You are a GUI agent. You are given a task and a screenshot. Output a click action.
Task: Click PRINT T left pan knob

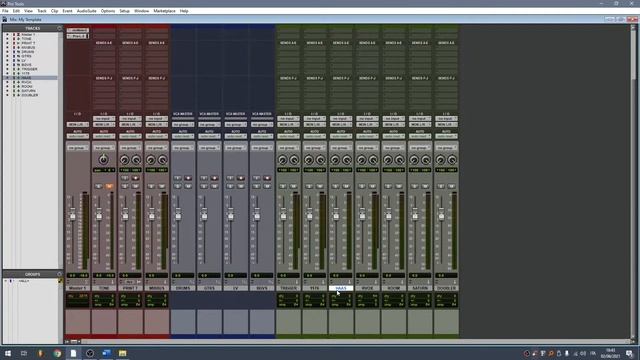click(x=124, y=160)
